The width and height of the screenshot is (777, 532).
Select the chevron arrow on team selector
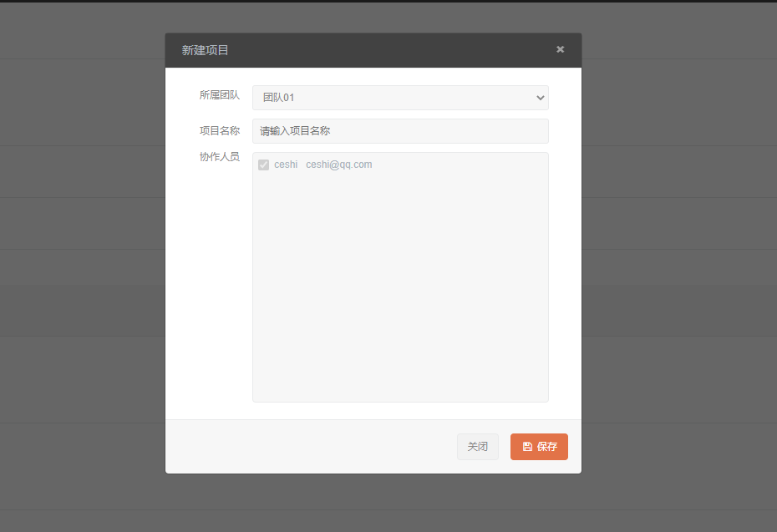tap(540, 98)
